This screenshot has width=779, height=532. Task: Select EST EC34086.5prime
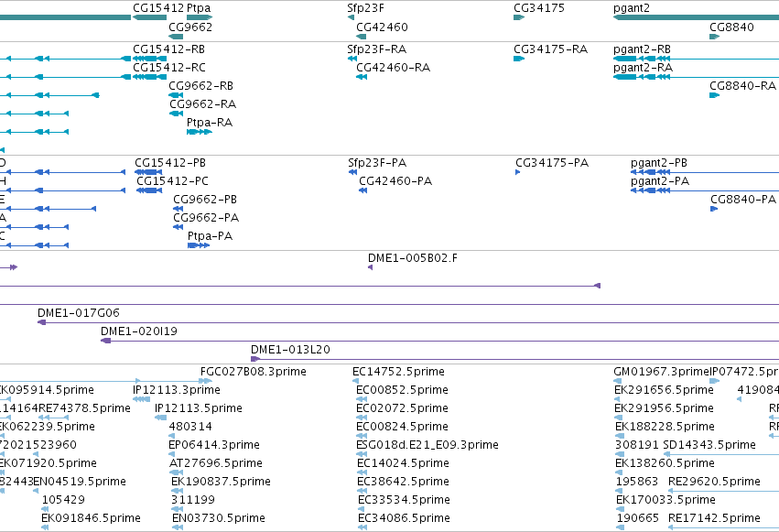pyautogui.click(x=404, y=518)
